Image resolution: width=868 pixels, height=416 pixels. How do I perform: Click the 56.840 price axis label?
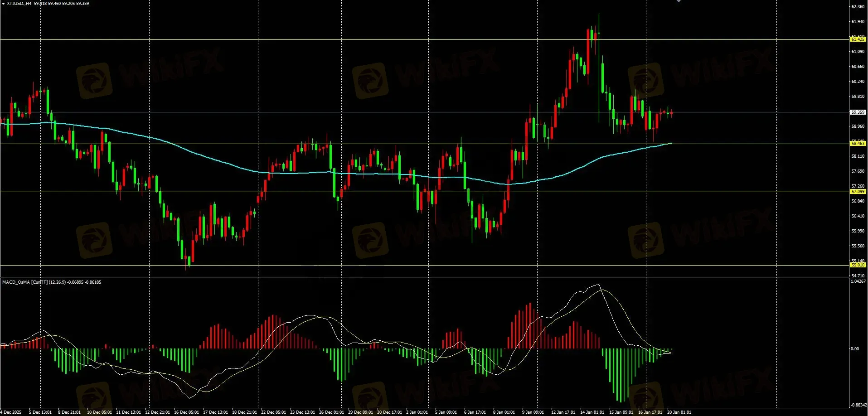[858, 201]
